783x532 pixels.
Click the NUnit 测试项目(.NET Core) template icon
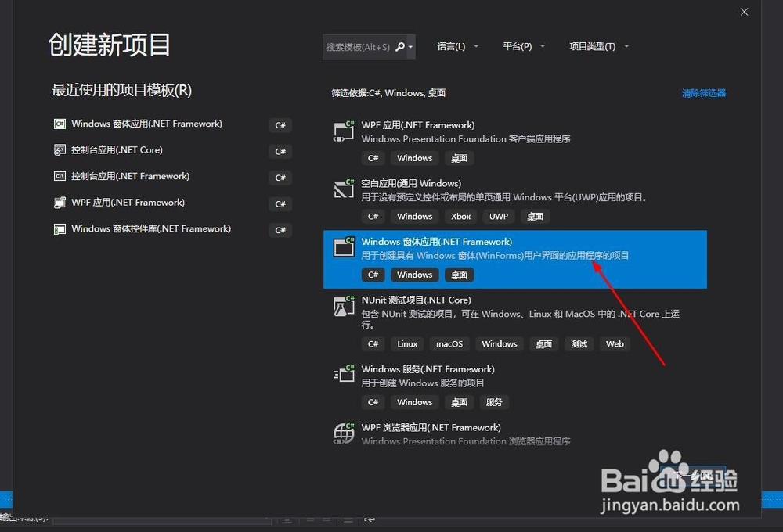point(343,306)
